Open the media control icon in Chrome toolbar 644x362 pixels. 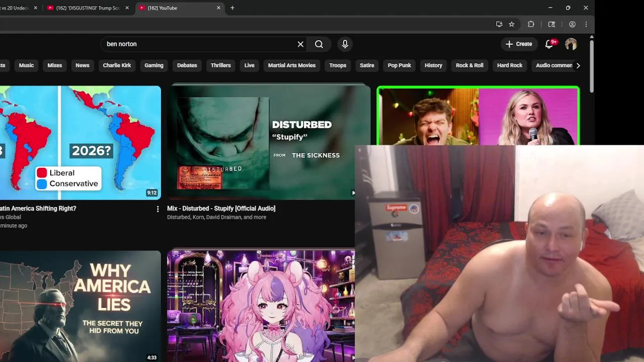pyautogui.click(x=551, y=24)
